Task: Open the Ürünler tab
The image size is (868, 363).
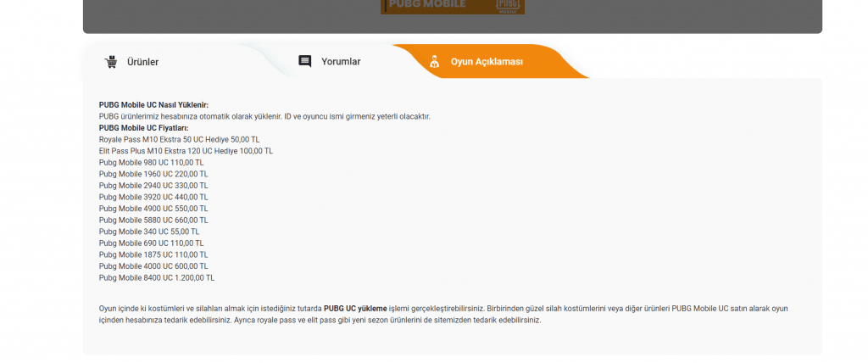Action: [142, 62]
